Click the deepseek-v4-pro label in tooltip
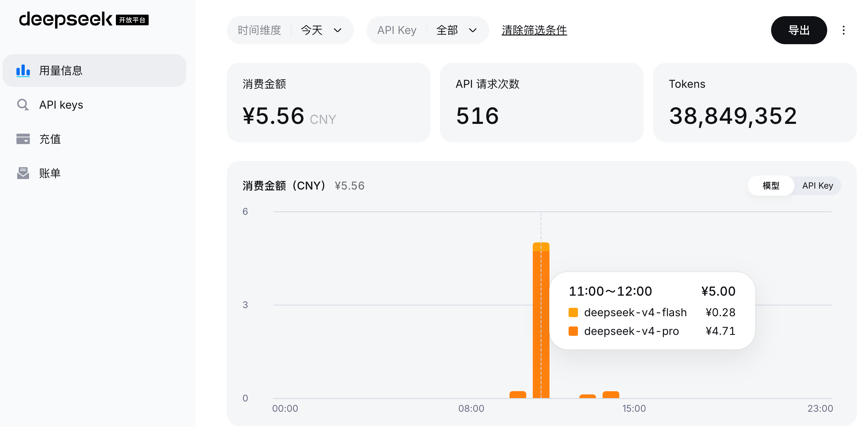Screen dimensions: 868x427 [x=632, y=331]
